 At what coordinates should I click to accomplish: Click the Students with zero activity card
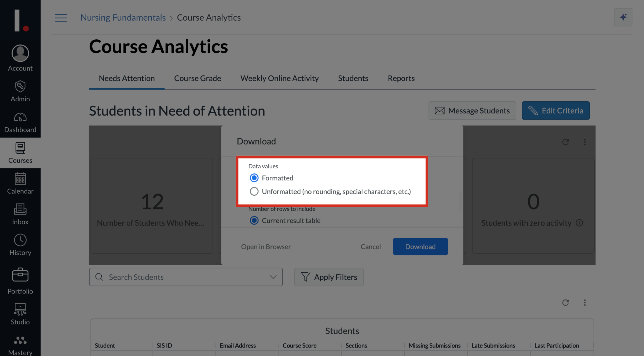coord(533,206)
